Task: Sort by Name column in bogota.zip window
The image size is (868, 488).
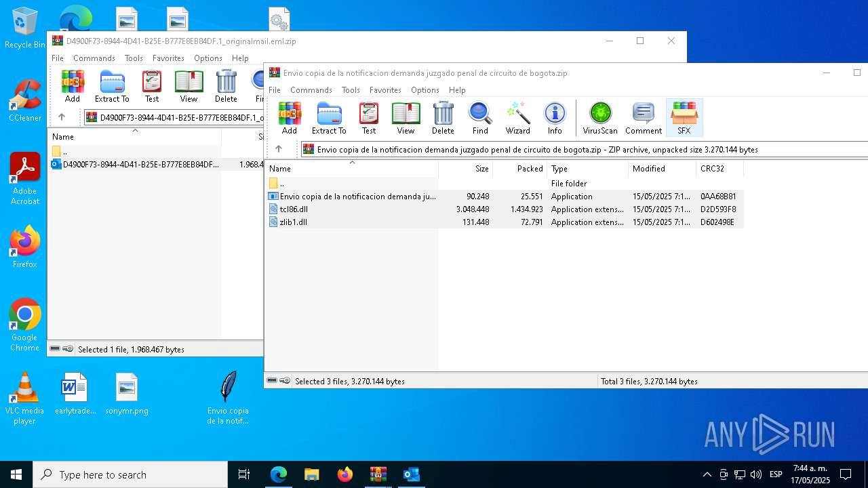Action: click(x=352, y=169)
